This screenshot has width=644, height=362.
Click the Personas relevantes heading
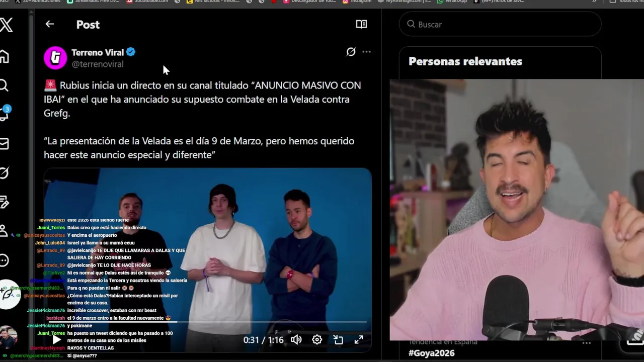coord(465,61)
